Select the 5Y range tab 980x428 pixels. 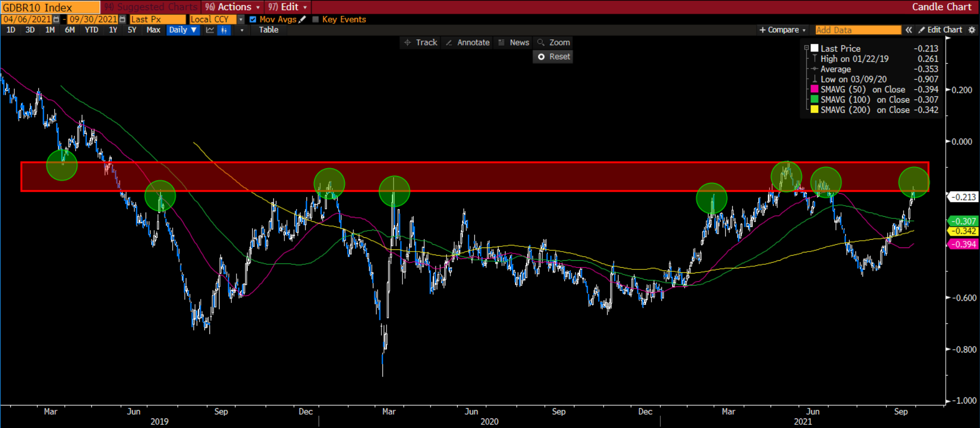click(132, 30)
